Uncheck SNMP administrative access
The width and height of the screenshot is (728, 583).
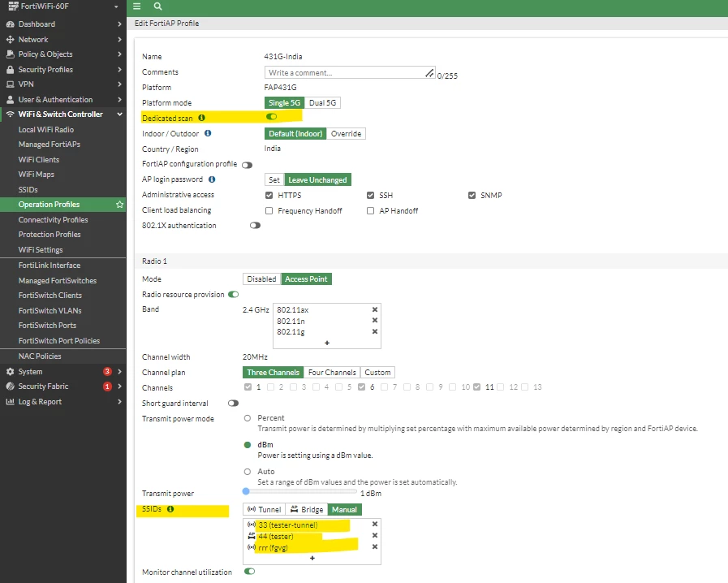tap(472, 195)
